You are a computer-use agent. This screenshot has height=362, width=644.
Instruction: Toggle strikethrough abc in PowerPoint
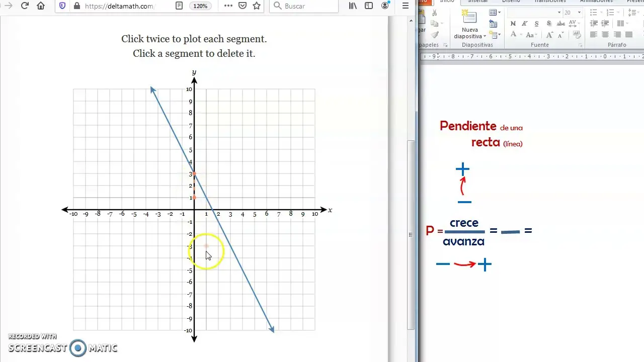point(560,24)
